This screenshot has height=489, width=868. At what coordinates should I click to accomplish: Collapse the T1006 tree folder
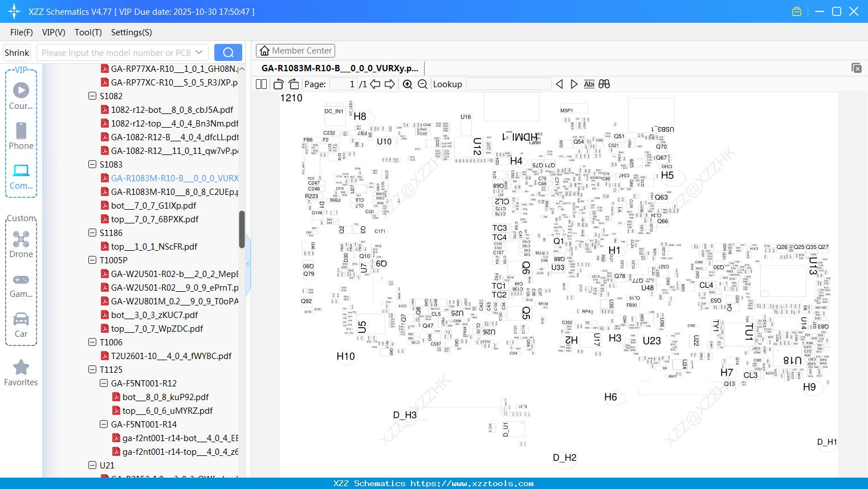pyautogui.click(x=92, y=342)
